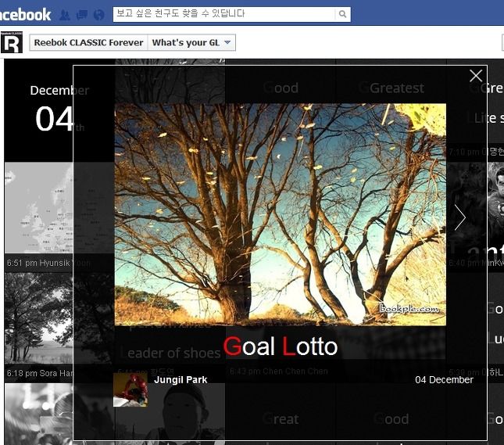Click the 6:51 pm Hyunsik caption
The height and width of the screenshot is (445, 504).
click(x=48, y=263)
